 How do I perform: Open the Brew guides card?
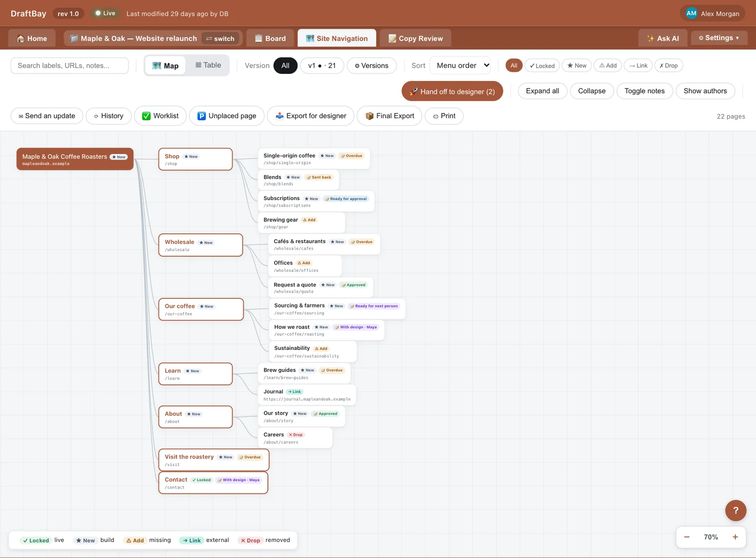[305, 373]
